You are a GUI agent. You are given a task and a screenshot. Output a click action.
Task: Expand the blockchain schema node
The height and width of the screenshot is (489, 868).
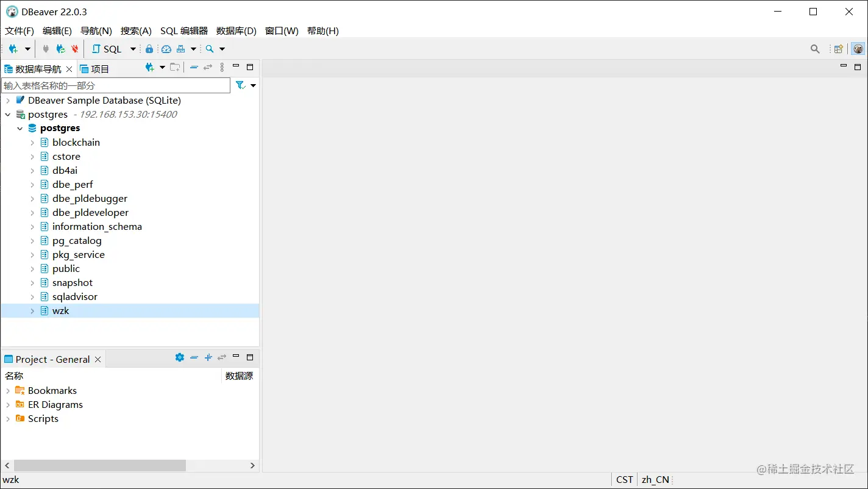pos(32,143)
